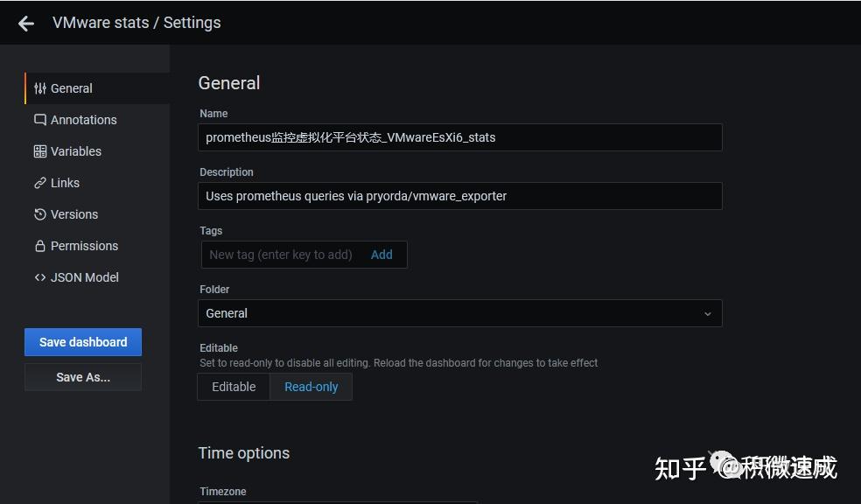Click the JSON Model code icon
This screenshot has height=504, width=861.
click(40, 277)
